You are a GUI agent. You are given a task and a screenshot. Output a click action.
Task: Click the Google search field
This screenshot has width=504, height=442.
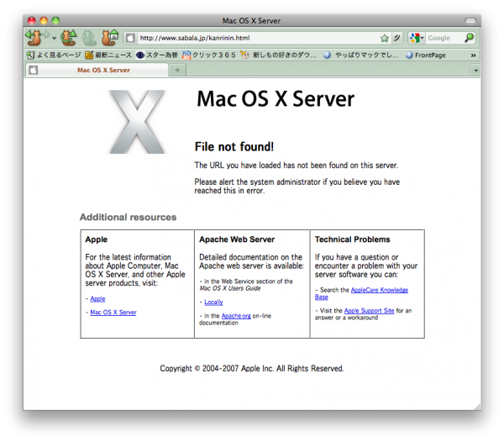tap(444, 38)
